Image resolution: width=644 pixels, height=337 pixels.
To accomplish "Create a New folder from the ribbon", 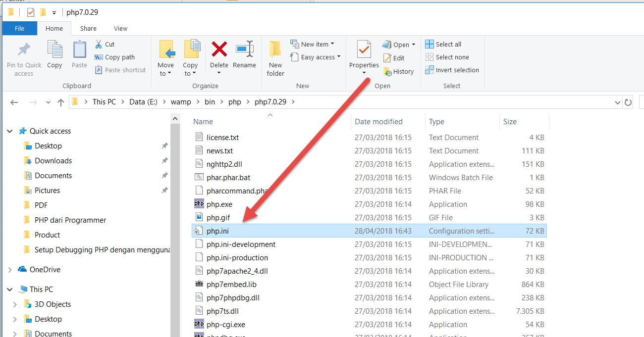I will click(275, 58).
